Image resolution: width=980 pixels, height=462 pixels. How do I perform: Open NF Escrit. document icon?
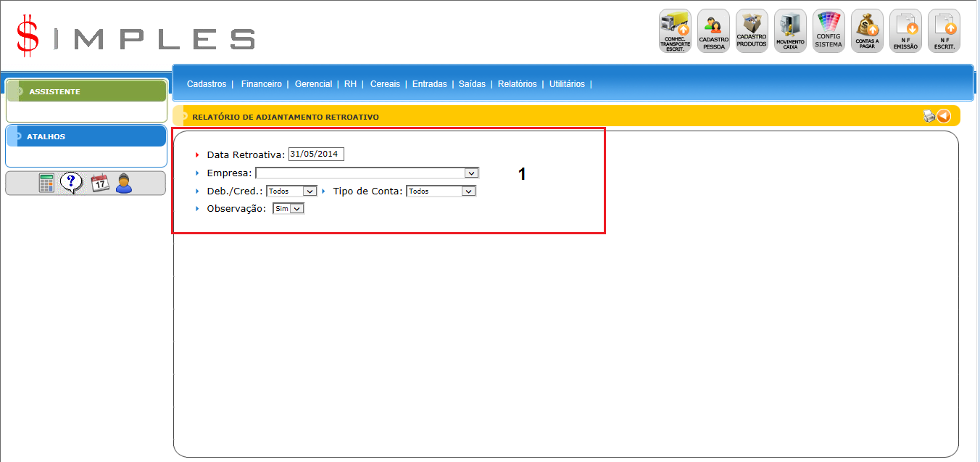[x=944, y=30]
